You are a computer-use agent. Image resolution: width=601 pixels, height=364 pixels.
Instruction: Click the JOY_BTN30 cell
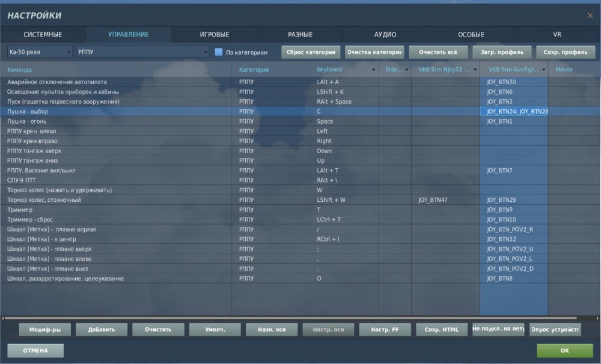[514, 82]
